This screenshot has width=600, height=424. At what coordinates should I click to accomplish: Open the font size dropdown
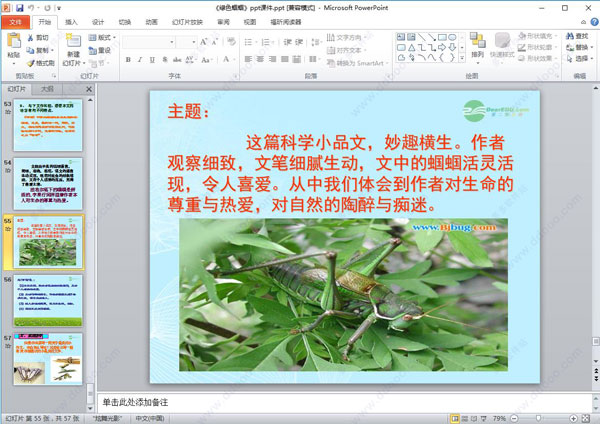194,42
